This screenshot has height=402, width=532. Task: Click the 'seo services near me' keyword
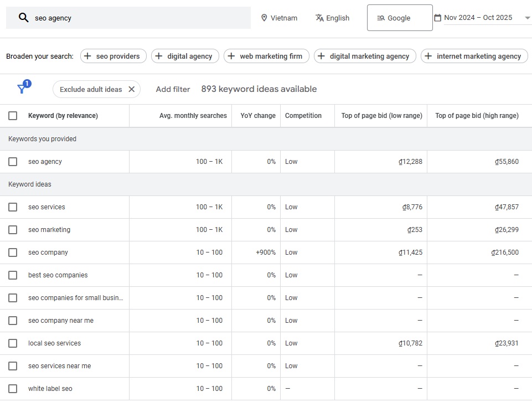[59, 366]
